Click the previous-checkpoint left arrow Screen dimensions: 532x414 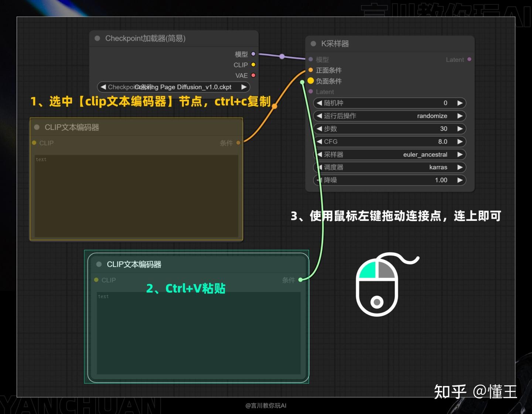pyautogui.click(x=103, y=87)
